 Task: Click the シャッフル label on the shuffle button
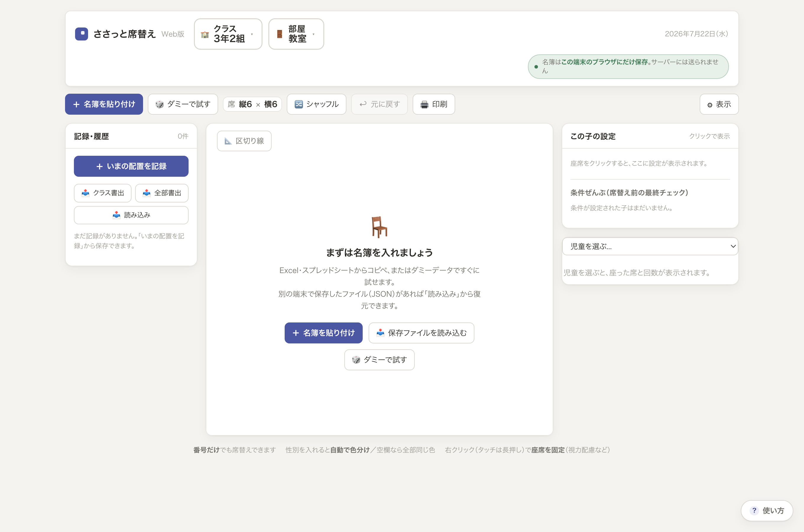[x=322, y=104]
